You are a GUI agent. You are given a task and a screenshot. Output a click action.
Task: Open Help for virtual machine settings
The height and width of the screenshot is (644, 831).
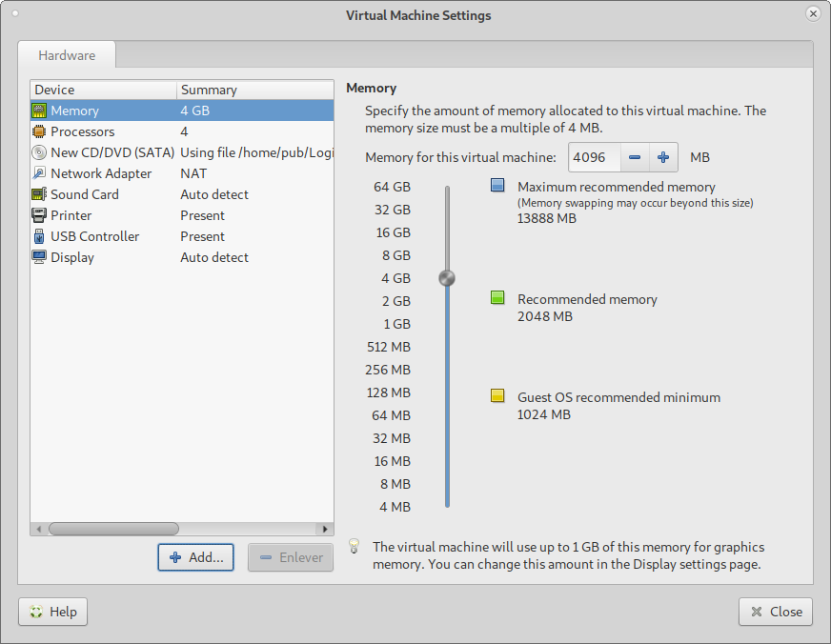[53, 612]
